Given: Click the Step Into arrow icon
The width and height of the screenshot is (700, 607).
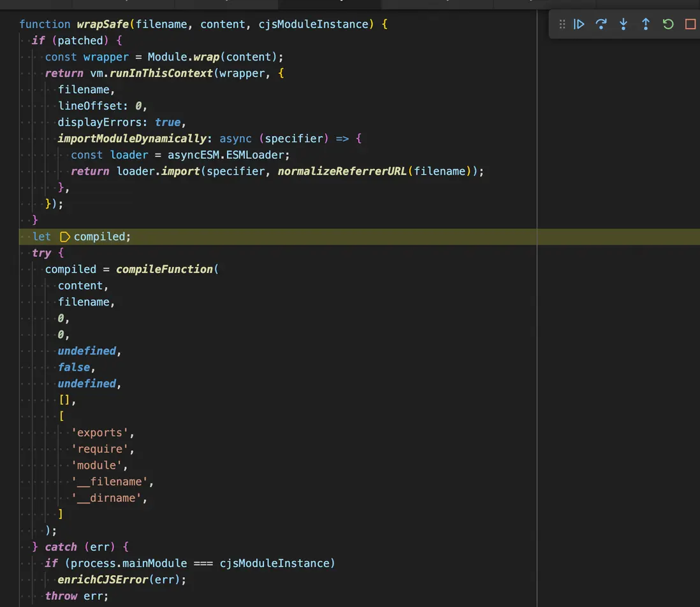Looking at the screenshot, I should point(623,24).
